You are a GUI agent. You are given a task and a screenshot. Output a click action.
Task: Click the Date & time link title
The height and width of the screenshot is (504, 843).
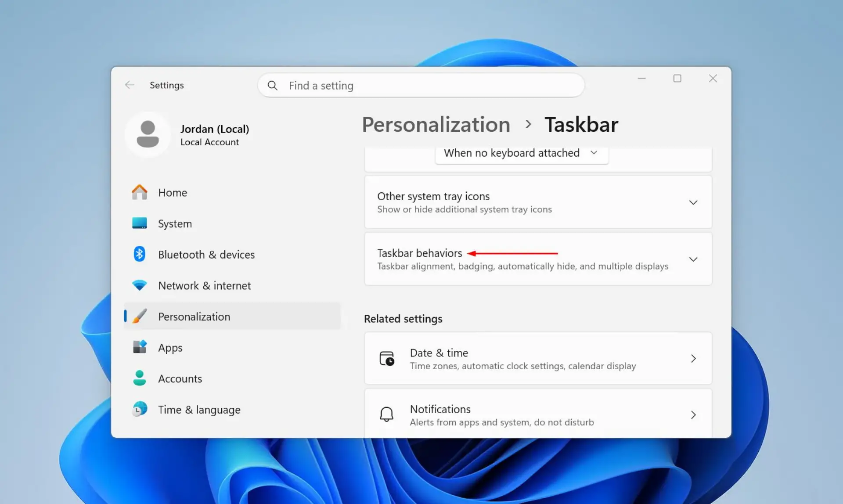pyautogui.click(x=439, y=353)
